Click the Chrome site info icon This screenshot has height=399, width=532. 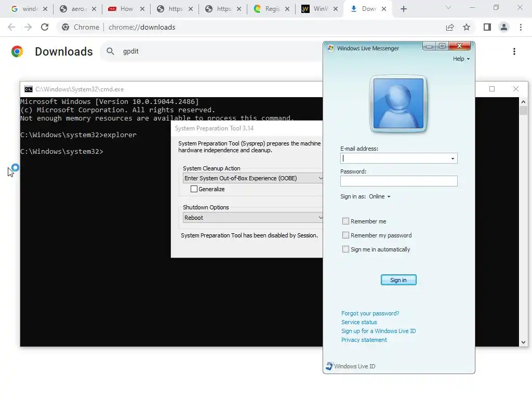tap(65, 27)
